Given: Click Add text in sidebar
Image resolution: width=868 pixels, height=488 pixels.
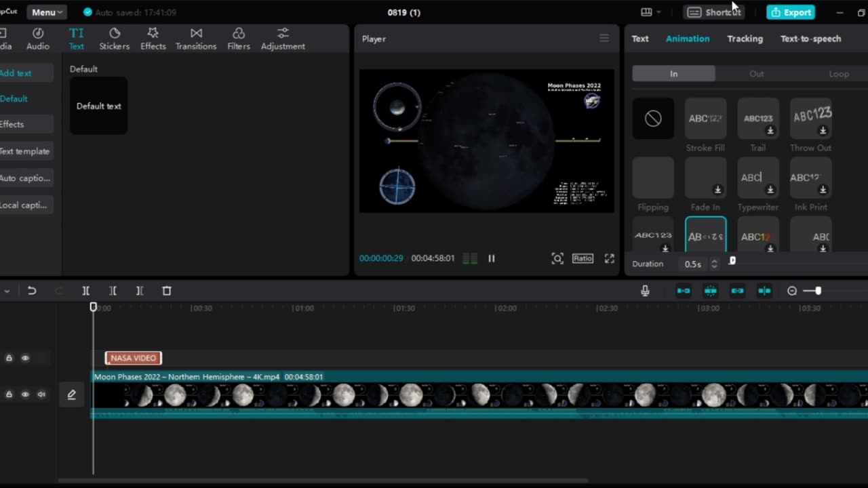Looking at the screenshot, I should pos(16,73).
